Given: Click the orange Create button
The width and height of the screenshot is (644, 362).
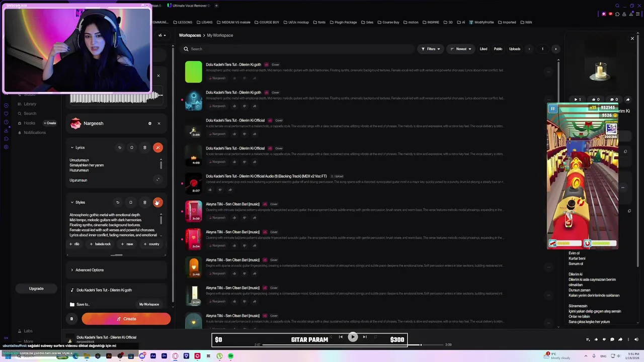Looking at the screenshot, I should [x=126, y=319].
